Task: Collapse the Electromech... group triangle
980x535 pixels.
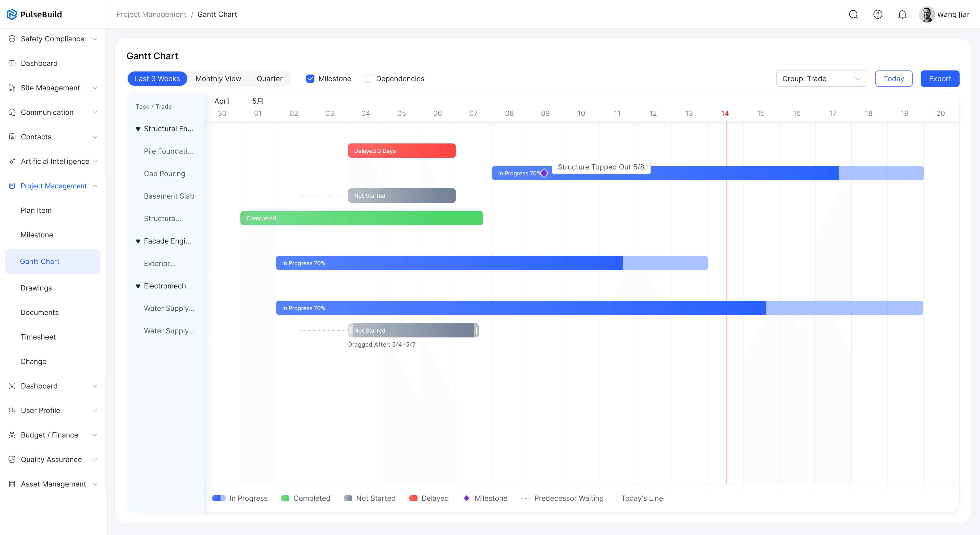Action: (x=138, y=286)
